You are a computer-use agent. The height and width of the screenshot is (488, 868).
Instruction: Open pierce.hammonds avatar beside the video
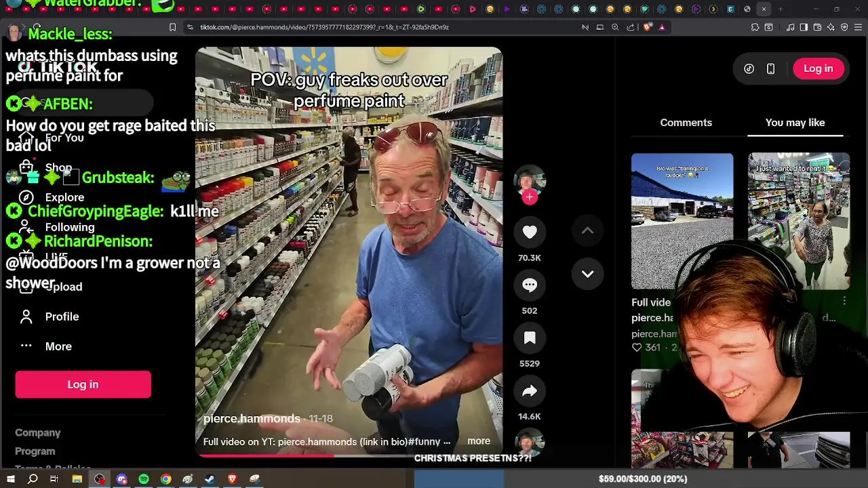pos(530,181)
